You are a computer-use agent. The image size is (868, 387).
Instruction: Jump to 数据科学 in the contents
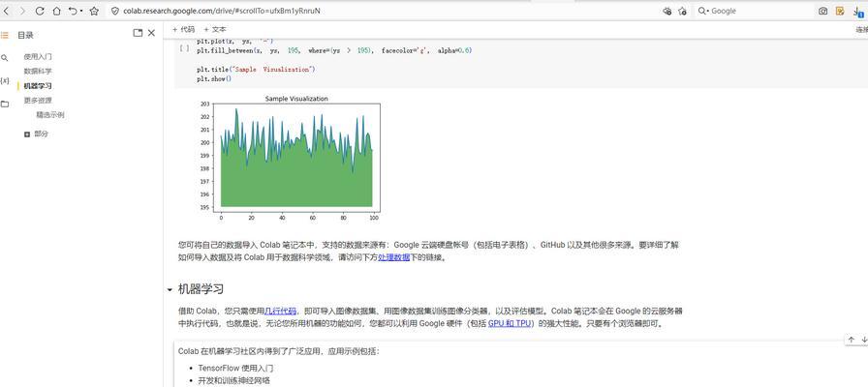tap(38, 72)
